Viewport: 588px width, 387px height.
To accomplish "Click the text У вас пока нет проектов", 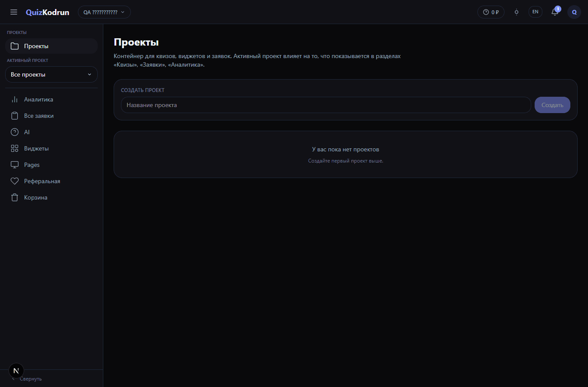I will tap(346, 149).
